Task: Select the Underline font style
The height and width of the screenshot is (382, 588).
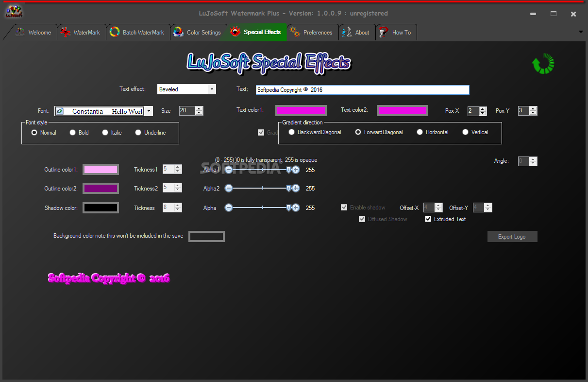Action: (x=151, y=133)
